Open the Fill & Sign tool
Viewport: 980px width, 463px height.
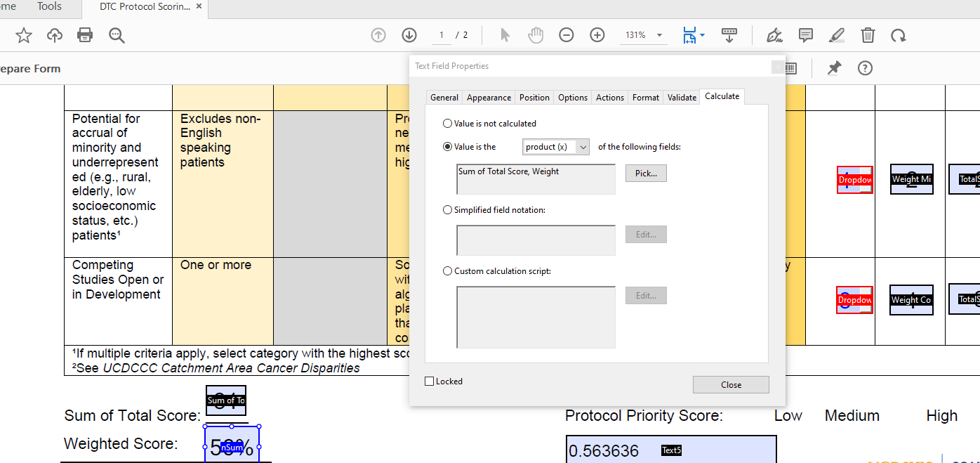(774, 34)
